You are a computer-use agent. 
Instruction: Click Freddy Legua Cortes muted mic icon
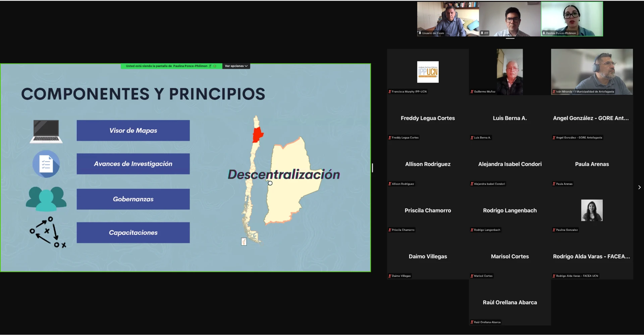click(x=390, y=138)
